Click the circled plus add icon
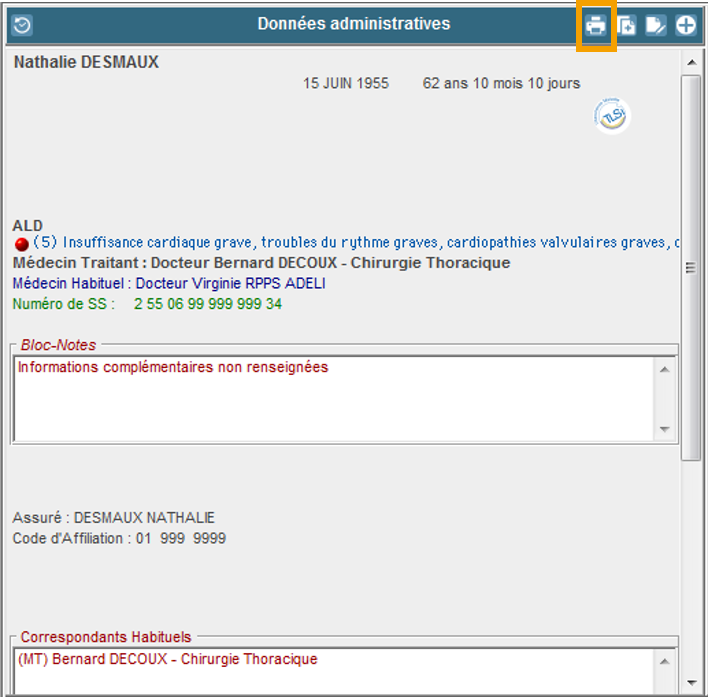 coord(685,25)
